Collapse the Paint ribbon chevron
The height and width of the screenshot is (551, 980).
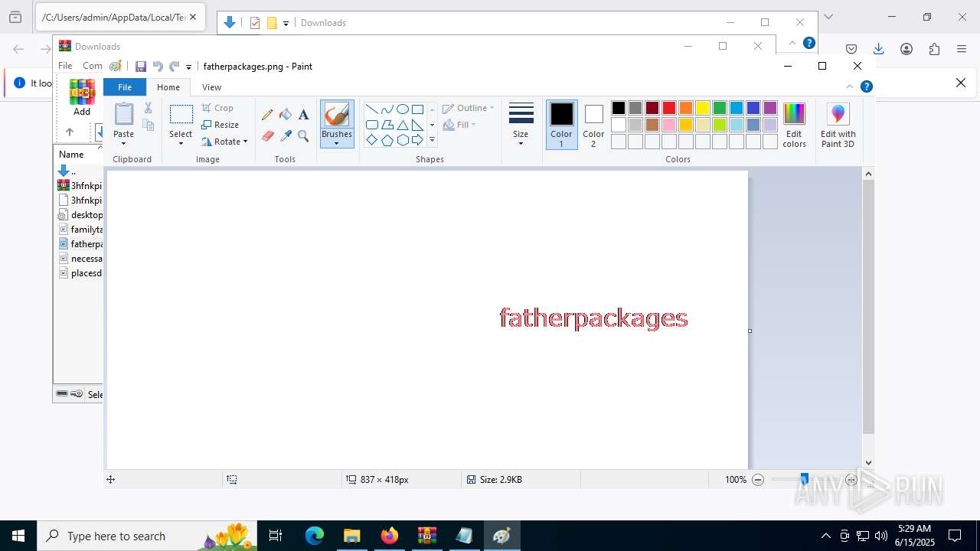[x=850, y=86]
